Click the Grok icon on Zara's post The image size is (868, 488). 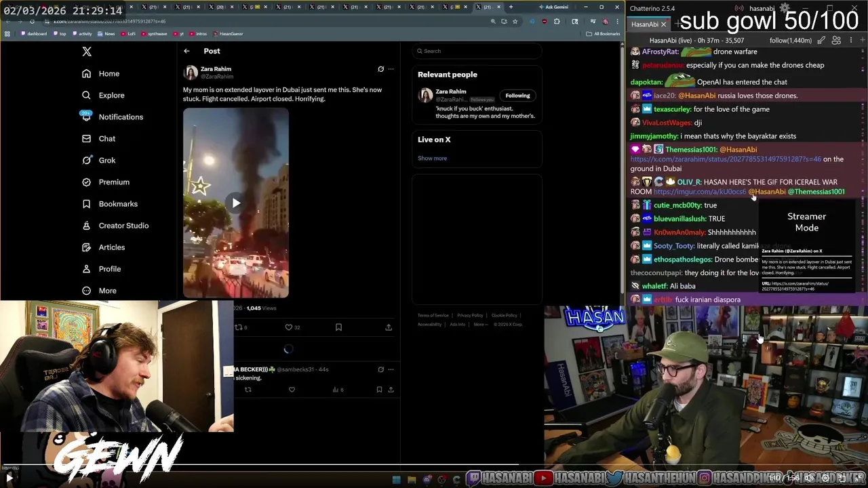coord(380,69)
